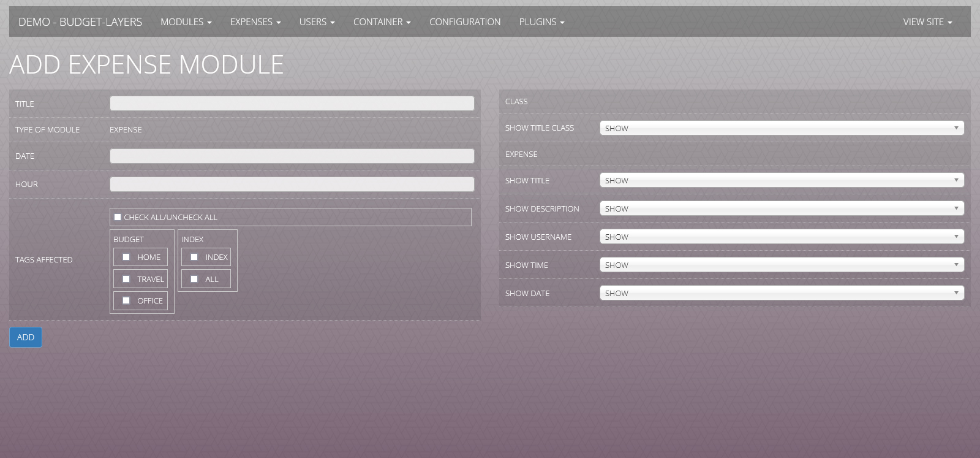Go to the Configuration page

click(x=465, y=22)
